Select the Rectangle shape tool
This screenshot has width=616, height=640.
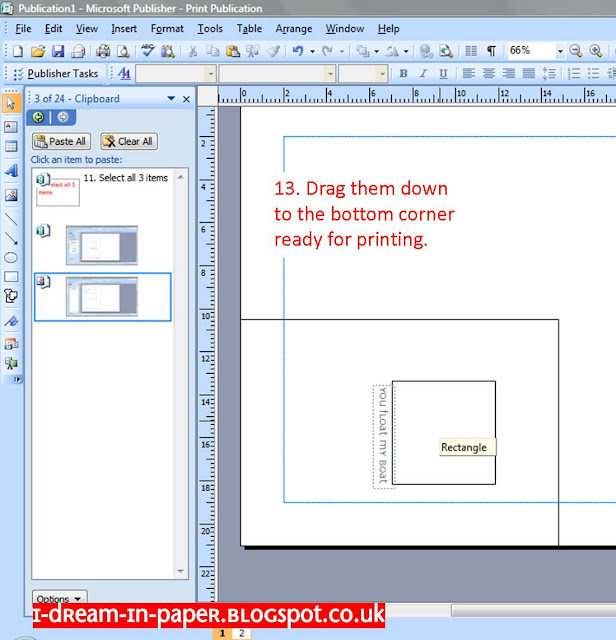tap(11, 277)
